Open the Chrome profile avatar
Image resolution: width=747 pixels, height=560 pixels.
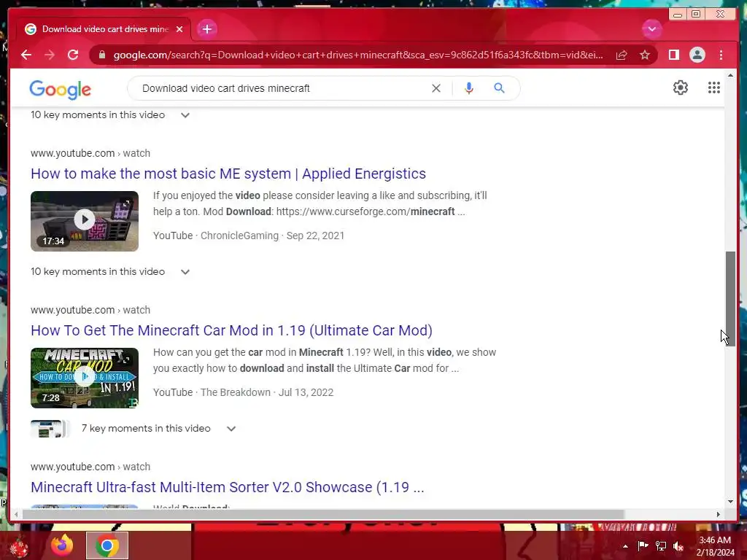pos(697,55)
